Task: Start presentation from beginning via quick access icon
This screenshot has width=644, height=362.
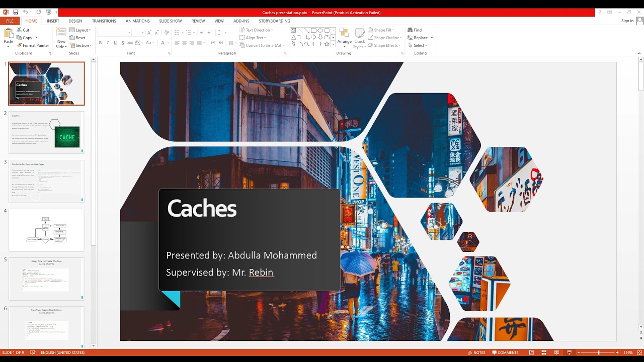Action: [48, 12]
